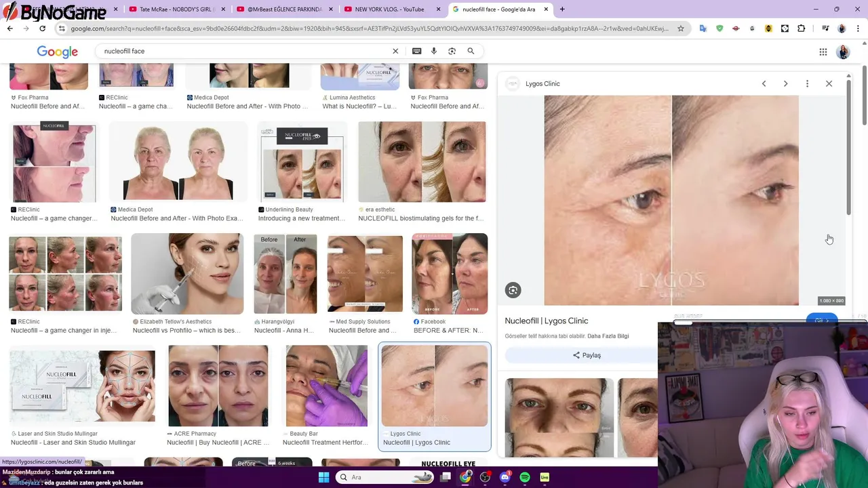Screen dimensions: 868x488
Task: Open REClinic neck profile result
Action: [54, 162]
